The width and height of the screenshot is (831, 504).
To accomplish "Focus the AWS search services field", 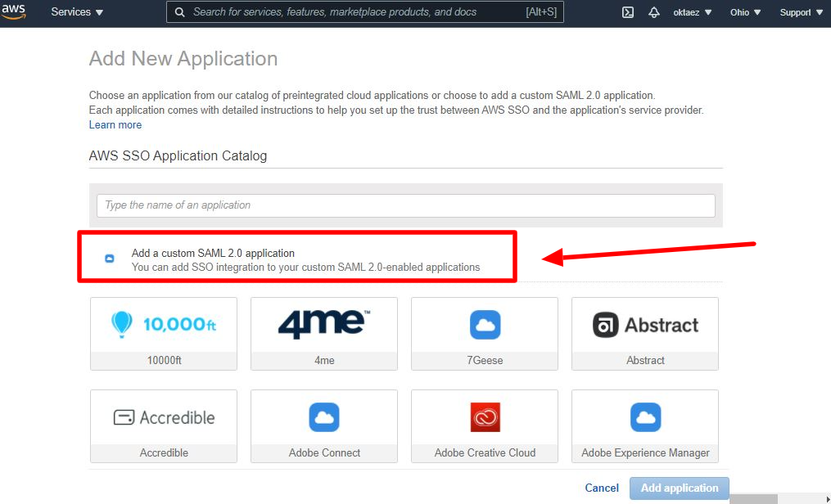I will pos(364,12).
